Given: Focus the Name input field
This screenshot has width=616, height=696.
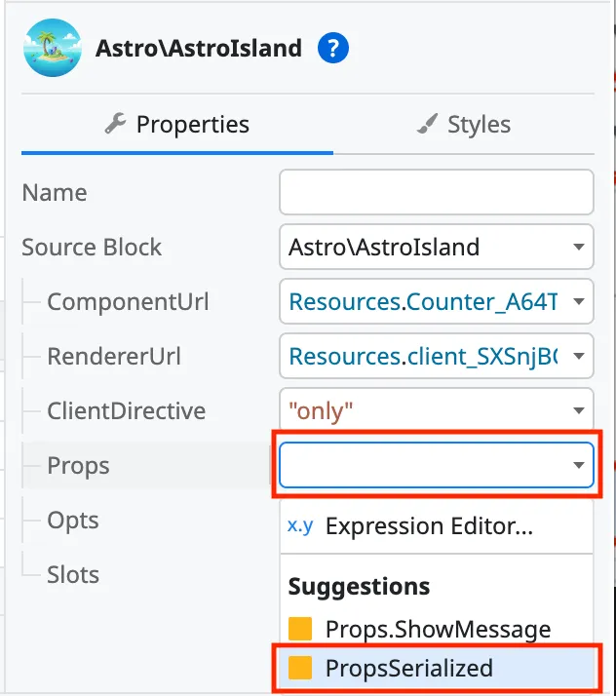Looking at the screenshot, I should point(436,193).
